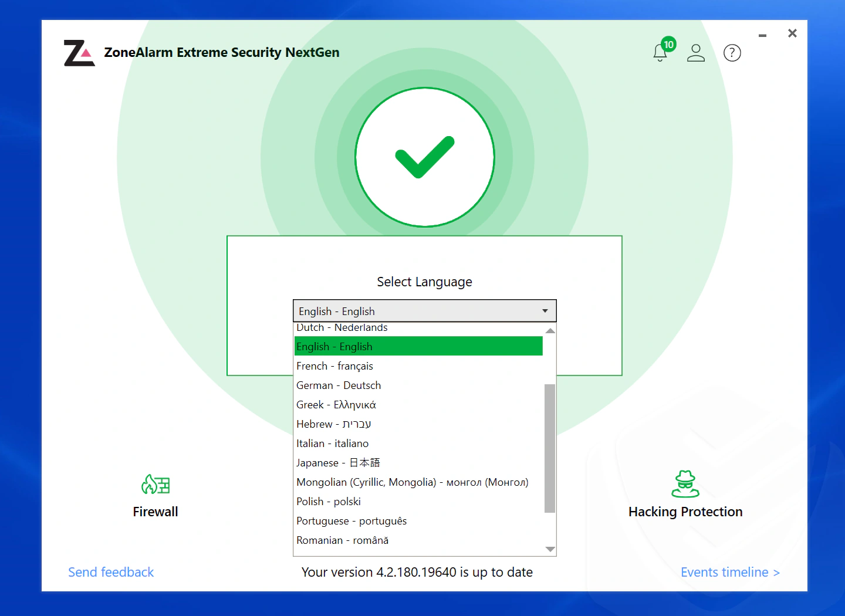
Task: Click the language list scrollbar thumb
Action: coord(550,448)
